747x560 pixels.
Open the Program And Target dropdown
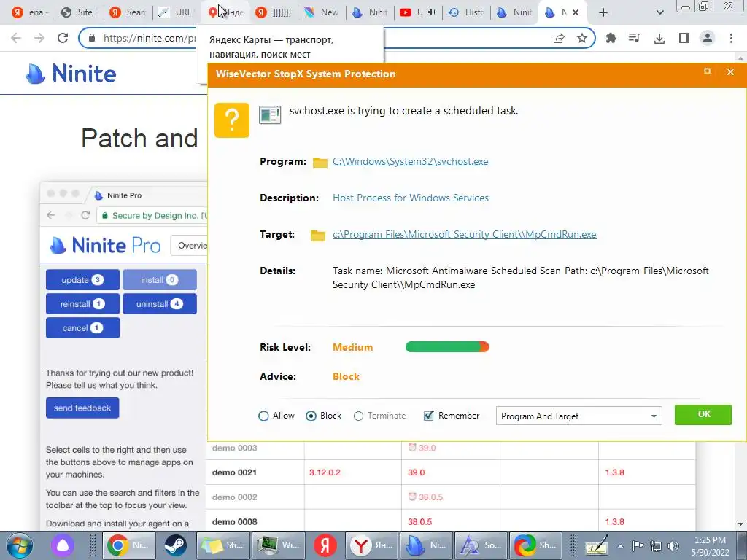click(x=578, y=416)
